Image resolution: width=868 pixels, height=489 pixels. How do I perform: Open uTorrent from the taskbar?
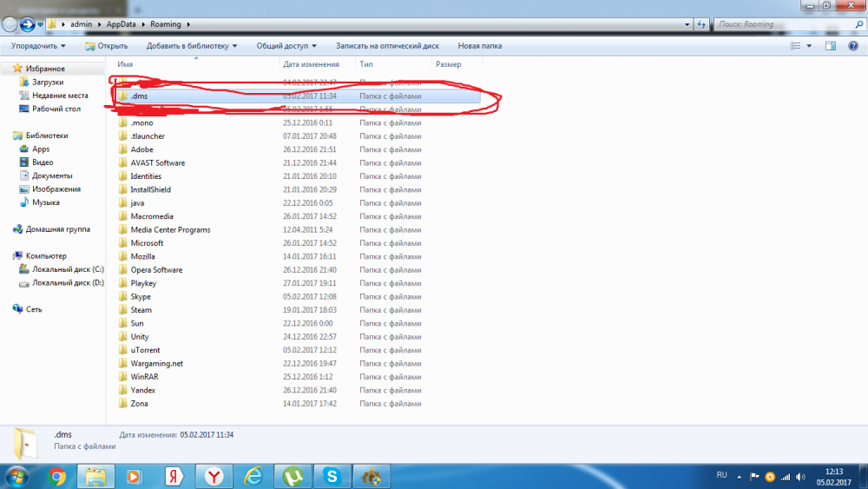click(293, 476)
